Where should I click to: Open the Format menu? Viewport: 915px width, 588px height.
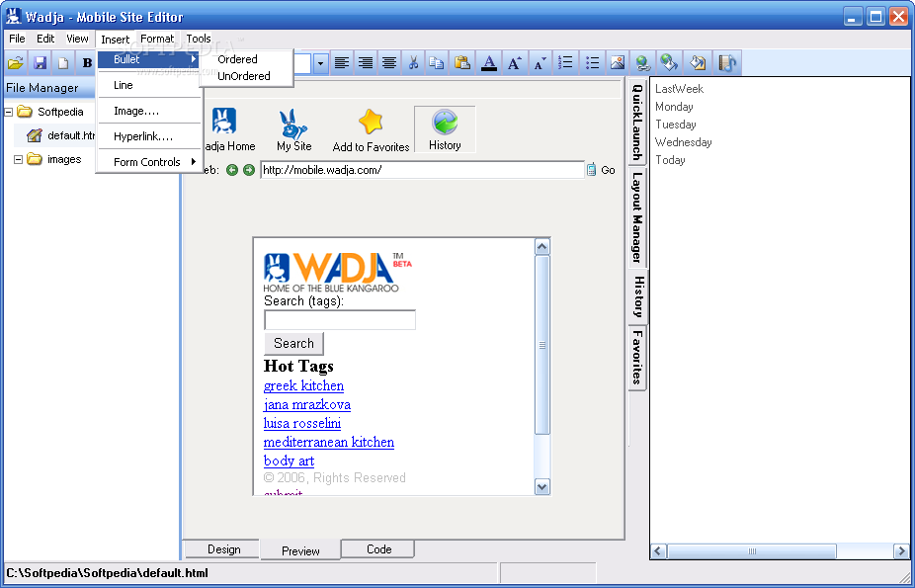[157, 39]
